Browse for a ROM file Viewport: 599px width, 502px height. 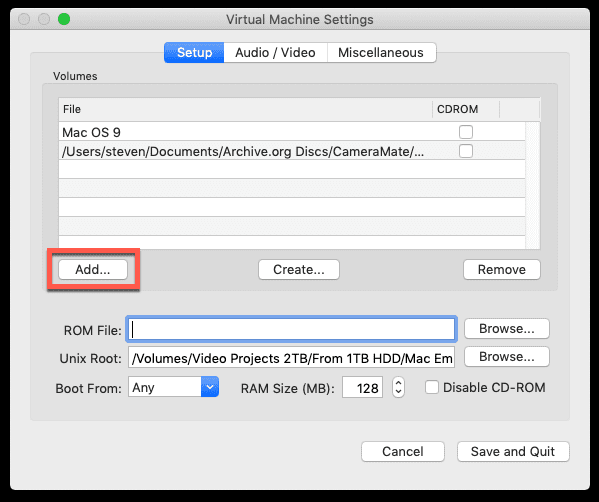[x=507, y=329]
